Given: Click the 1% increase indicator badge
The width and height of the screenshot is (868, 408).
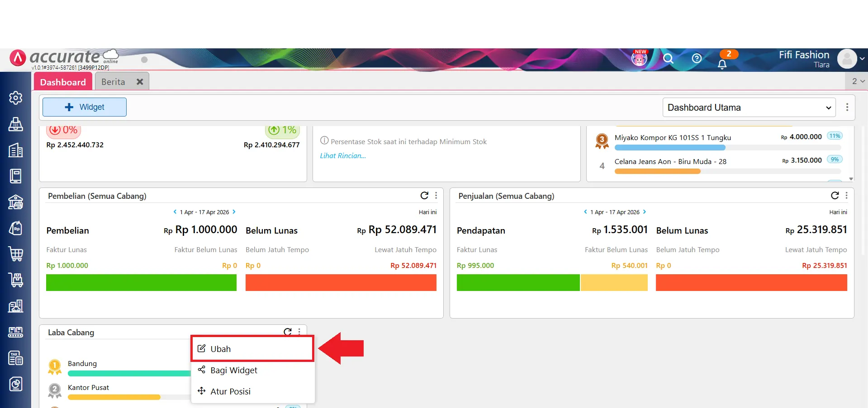Looking at the screenshot, I should click(283, 130).
